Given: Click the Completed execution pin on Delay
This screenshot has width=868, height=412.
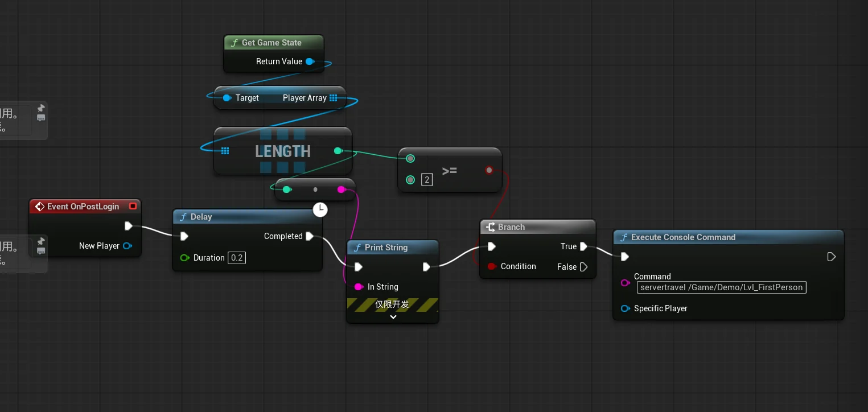Looking at the screenshot, I should pos(309,236).
